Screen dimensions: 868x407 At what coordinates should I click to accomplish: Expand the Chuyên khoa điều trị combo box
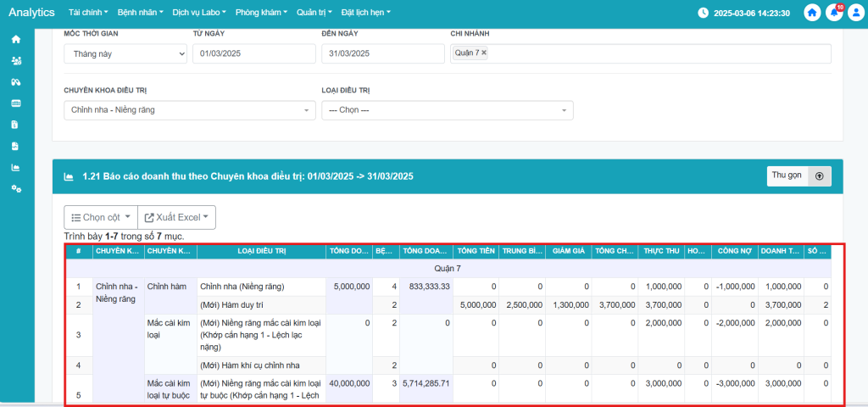click(189, 110)
